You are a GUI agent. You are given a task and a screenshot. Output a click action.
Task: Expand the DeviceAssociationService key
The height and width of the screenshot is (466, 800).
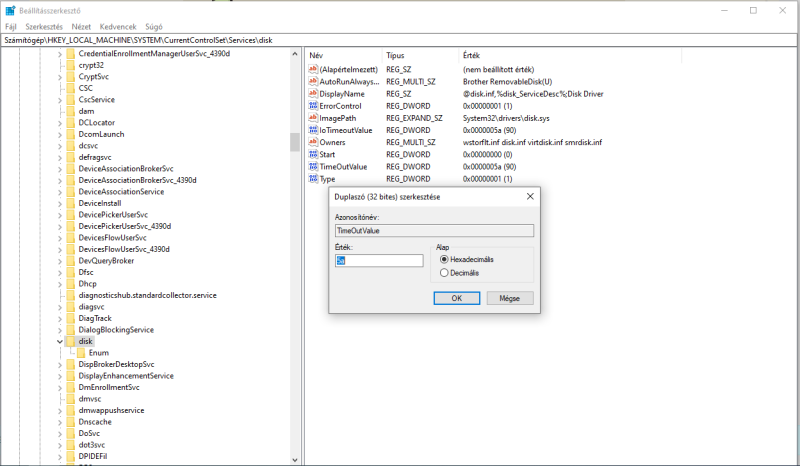60,192
